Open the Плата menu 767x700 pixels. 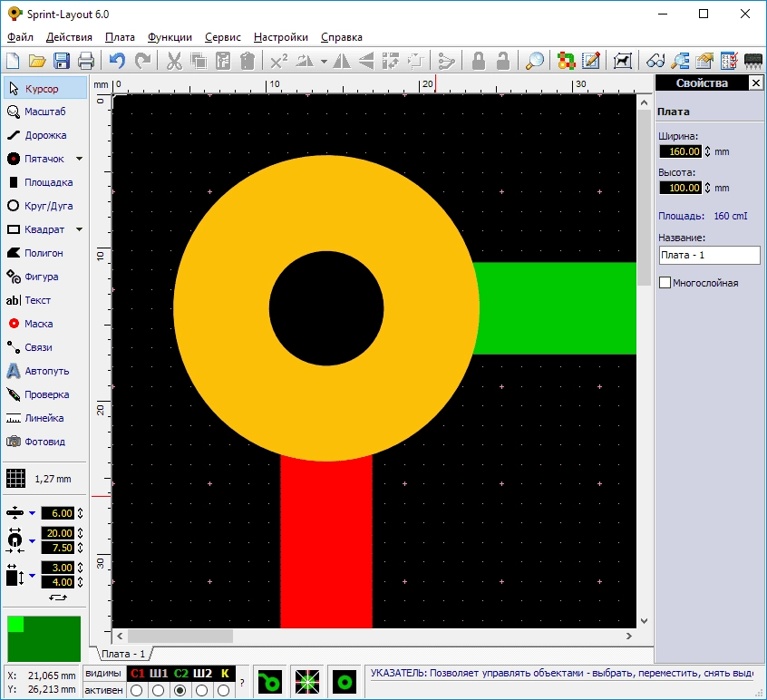[x=120, y=37]
